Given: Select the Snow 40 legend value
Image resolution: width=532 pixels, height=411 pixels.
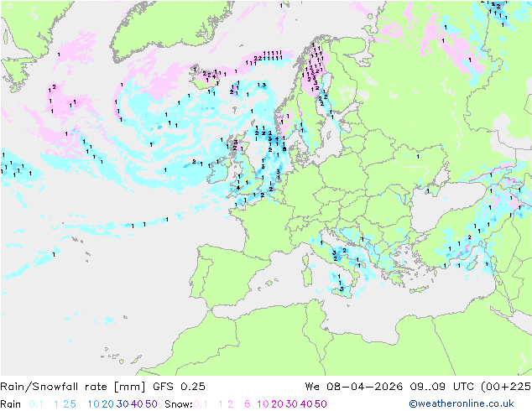Looking at the screenshot, I should pyautogui.click(x=306, y=404).
